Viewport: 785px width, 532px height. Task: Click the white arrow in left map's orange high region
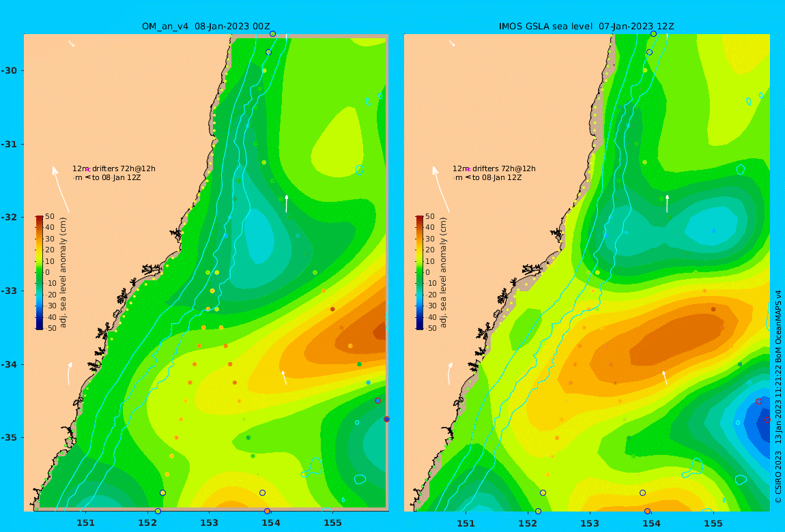284,377
